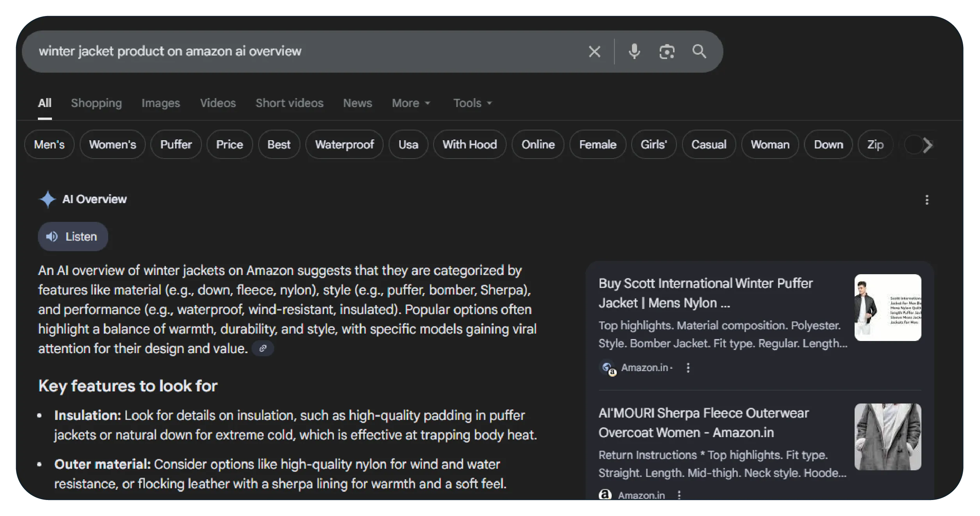Open three-dot menu beside AI'MOURI result
The height and width of the screenshot is (516, 980).
point(679,495)
